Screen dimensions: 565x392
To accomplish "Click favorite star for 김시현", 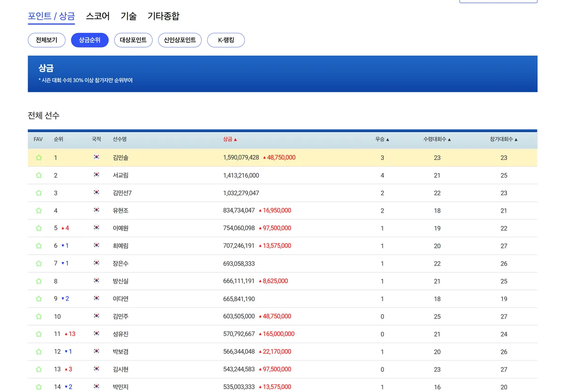I will point(39,369).
